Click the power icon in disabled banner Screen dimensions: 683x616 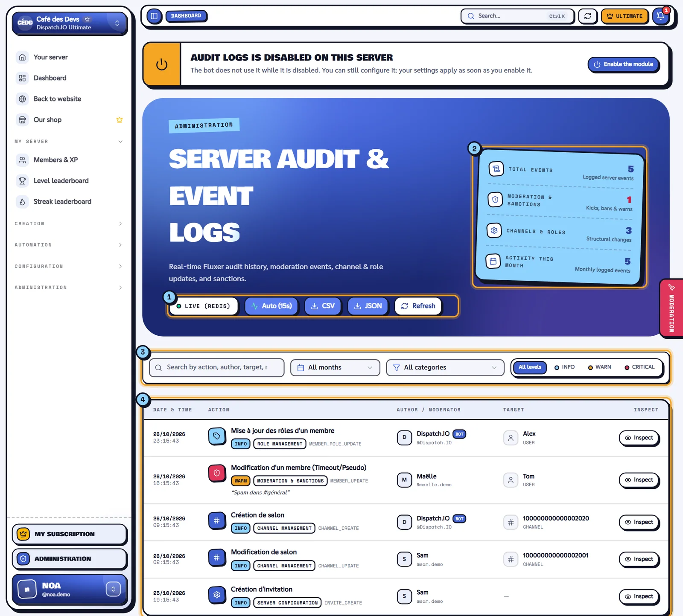tap(162, 64)
